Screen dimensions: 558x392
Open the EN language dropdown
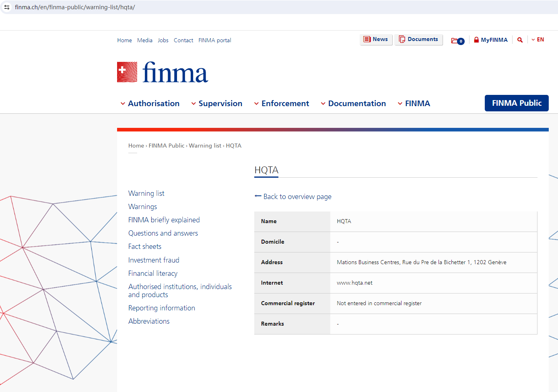(538, 39)
